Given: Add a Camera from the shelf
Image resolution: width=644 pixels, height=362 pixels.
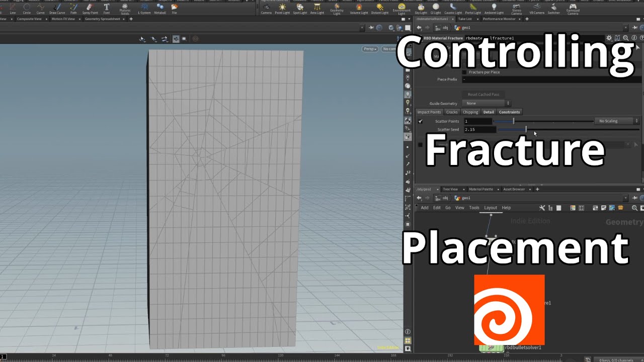Looking at the screenshot, I should 266,9.
